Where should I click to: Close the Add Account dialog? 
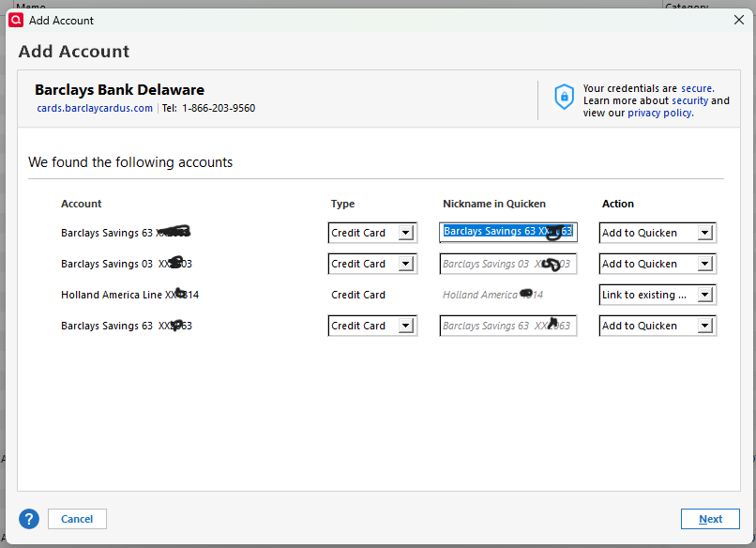tap(738, 20)
